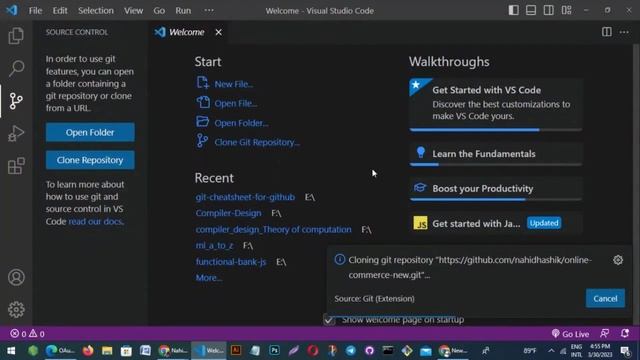Cancel the git cloning notification
Screen dimensions: 640x360
pyautogui.click(x=605, y=298)
